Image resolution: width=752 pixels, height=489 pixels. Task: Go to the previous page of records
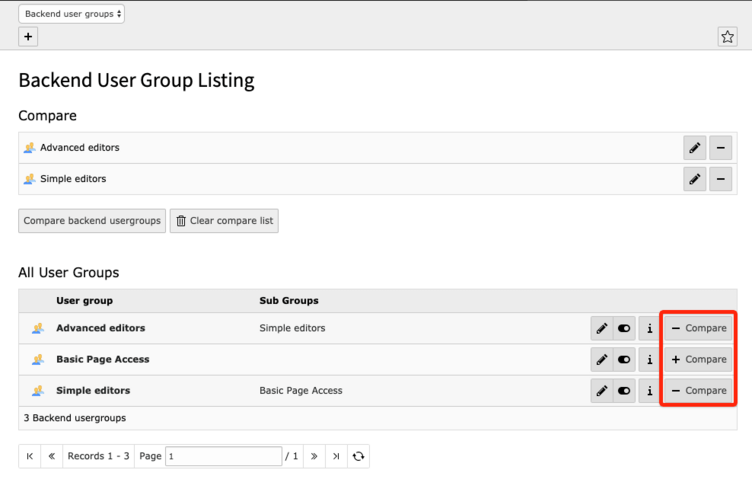pos(52,456)
